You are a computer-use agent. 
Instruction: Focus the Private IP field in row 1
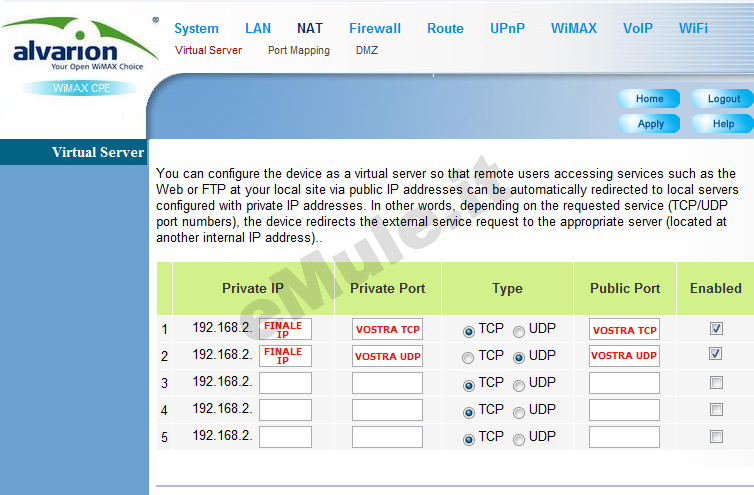tap(285, 329)
